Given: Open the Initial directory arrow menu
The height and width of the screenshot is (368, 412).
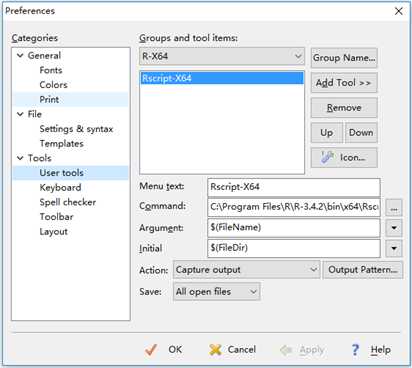Looking at the screenshot, I should (394, 248).
